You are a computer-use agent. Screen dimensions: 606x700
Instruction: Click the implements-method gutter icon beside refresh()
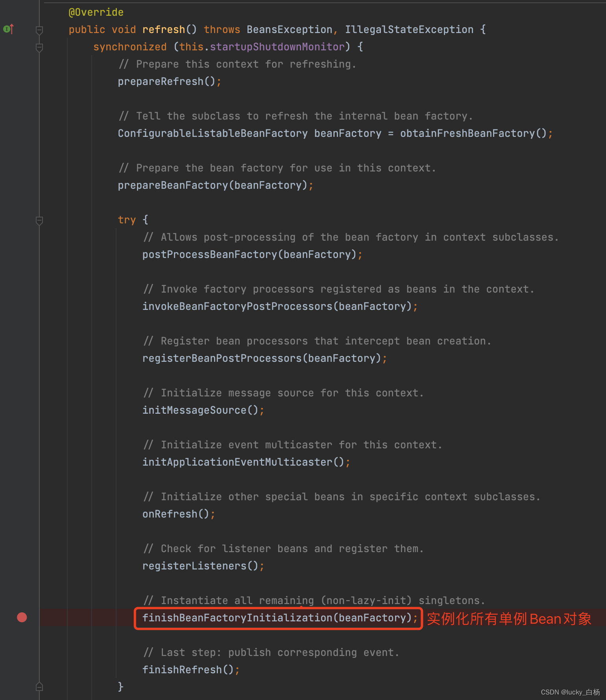(8, 29)
